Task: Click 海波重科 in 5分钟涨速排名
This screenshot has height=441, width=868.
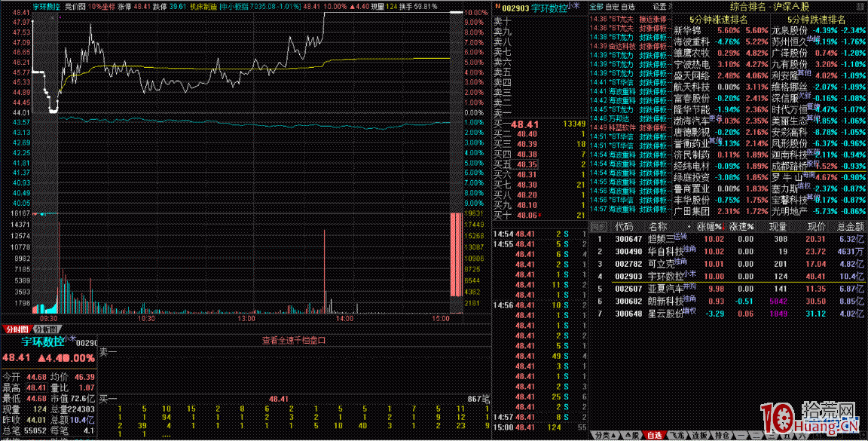Action: tap(692, 41)
